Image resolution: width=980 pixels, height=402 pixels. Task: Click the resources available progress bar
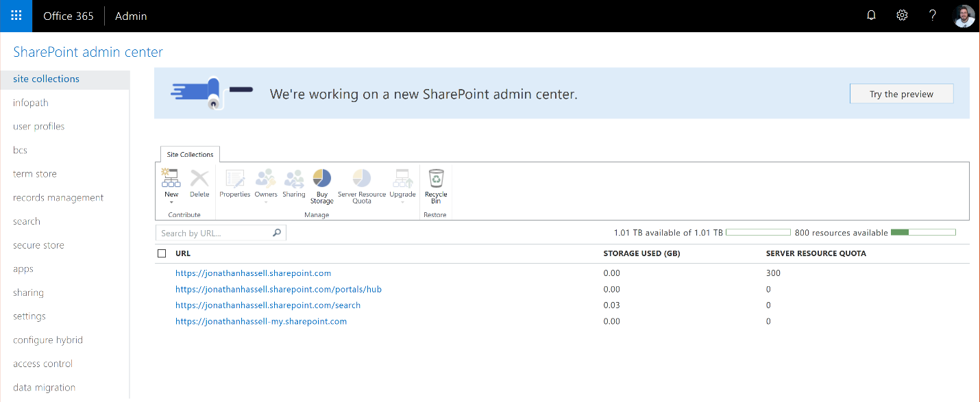tap(923, 233)
